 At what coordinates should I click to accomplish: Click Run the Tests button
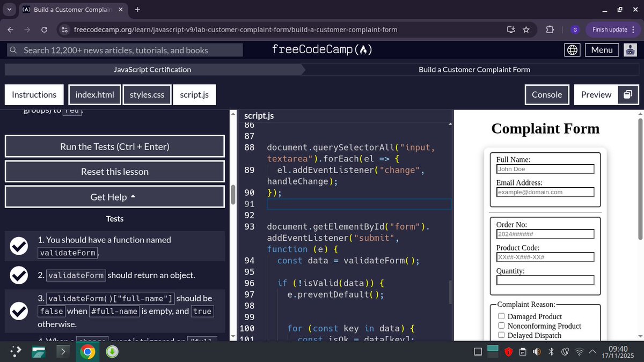coord(115,146)
